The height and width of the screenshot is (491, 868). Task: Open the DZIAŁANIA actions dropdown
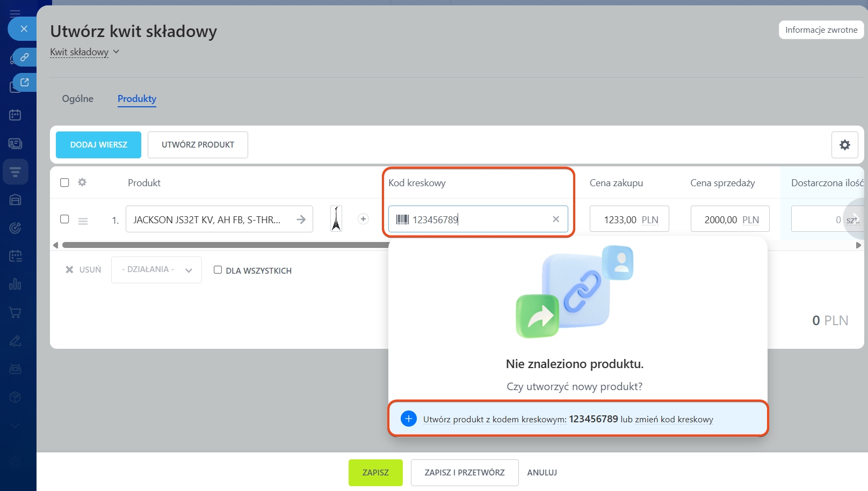tap(156, 270)
